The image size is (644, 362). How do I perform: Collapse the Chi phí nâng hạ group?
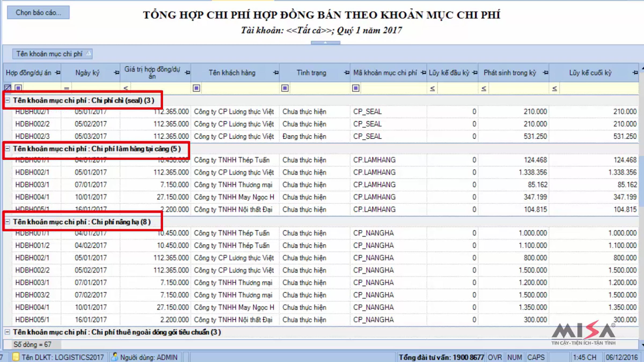(8, 222)
